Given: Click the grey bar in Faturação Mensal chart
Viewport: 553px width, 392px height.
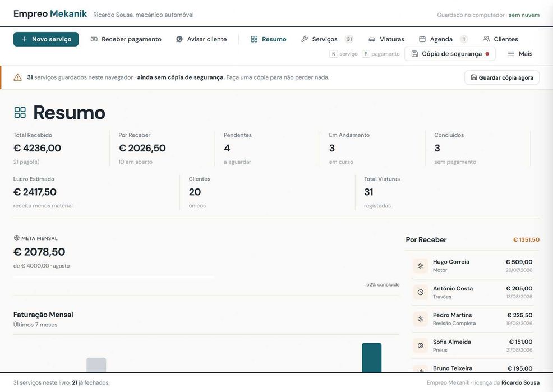Looking at the screenshot, I should (96, 365).
